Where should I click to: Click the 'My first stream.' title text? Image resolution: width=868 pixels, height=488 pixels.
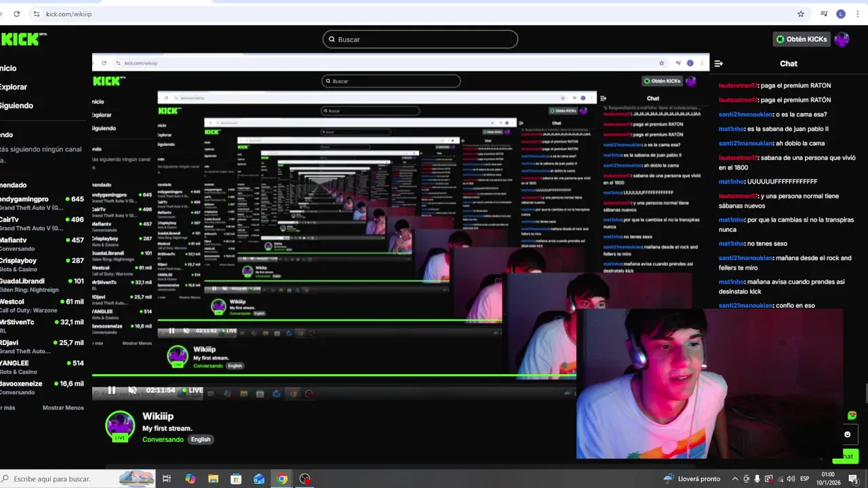pyautogui.click(x=167, y=428)
